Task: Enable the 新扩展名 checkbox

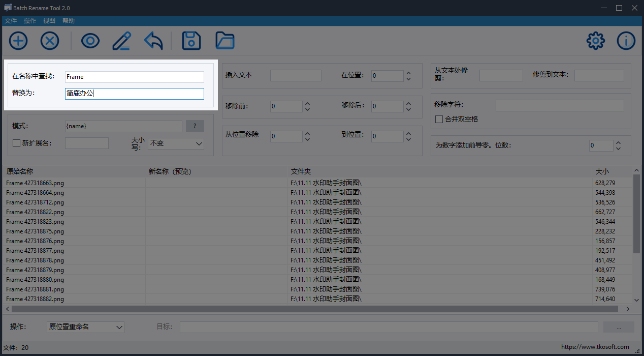Action: pyautogui.click(x=17, y=143)
